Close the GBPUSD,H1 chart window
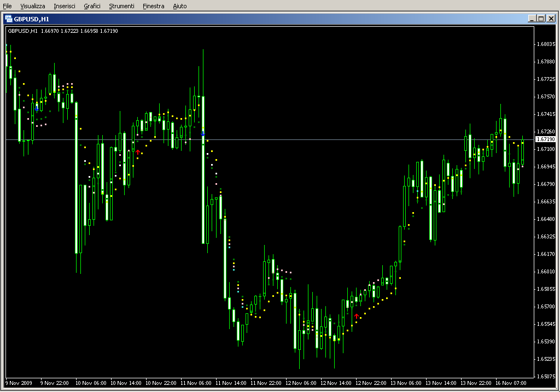This screenshot has width=560, height=392. pyautogui.click(x=551, y=19)
